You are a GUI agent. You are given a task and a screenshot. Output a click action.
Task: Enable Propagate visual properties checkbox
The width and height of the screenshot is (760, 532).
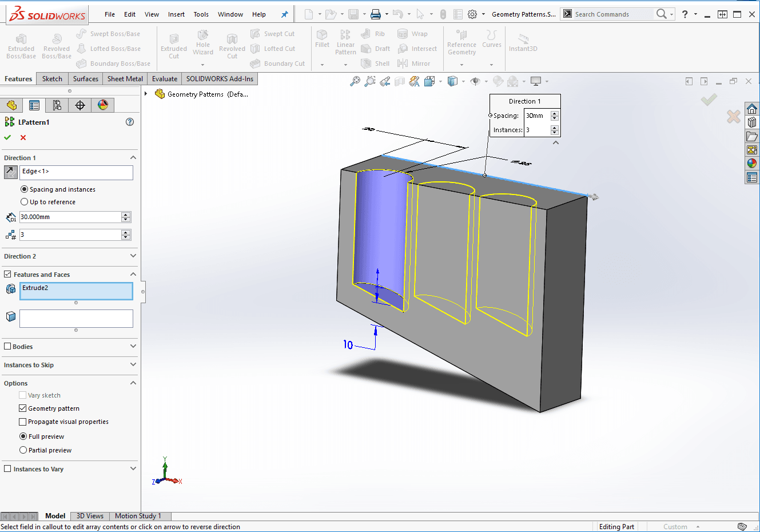point(23,422)
